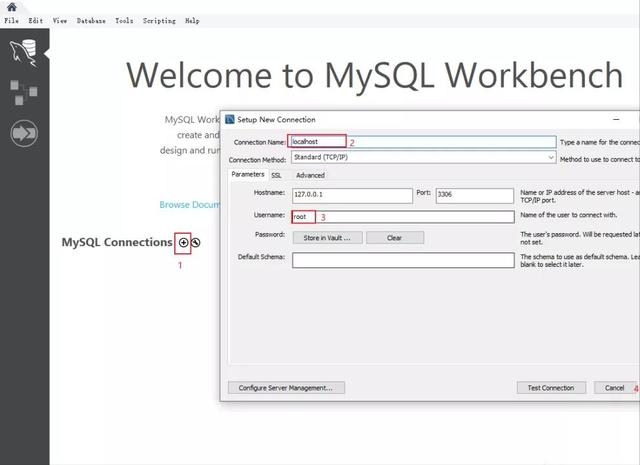Click the Setup New Connection dialog icon
This screenshot has height=465, width=640.
point(230,119)
